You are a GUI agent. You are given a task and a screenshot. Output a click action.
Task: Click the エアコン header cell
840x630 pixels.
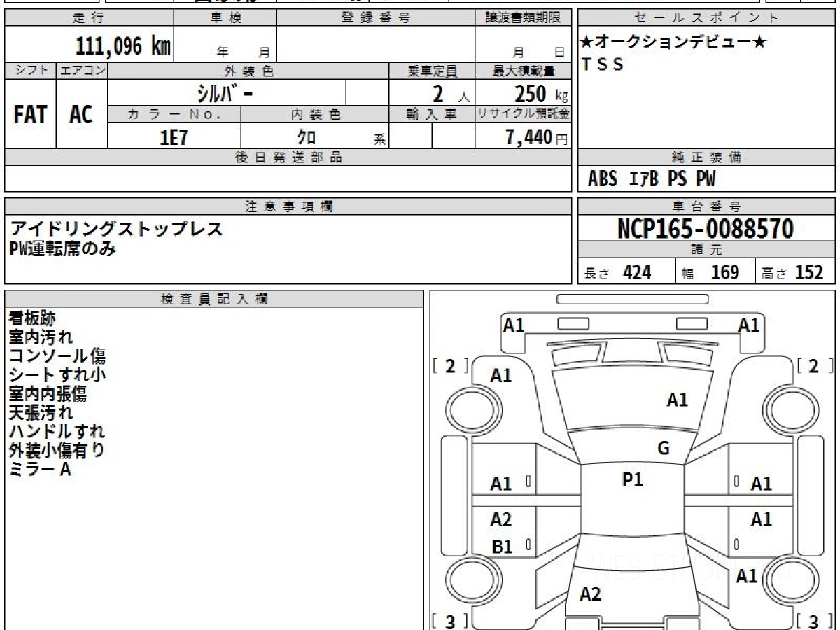(82, 71)
